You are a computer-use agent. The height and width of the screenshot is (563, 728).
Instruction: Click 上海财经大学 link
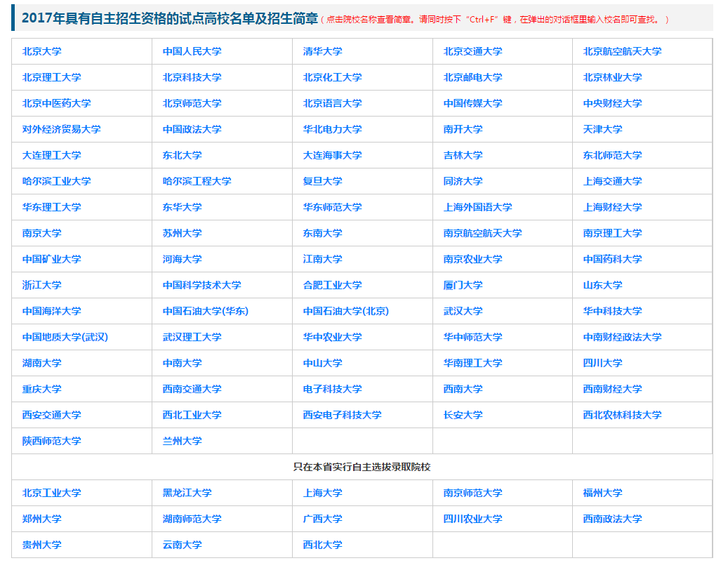(612, 208)
